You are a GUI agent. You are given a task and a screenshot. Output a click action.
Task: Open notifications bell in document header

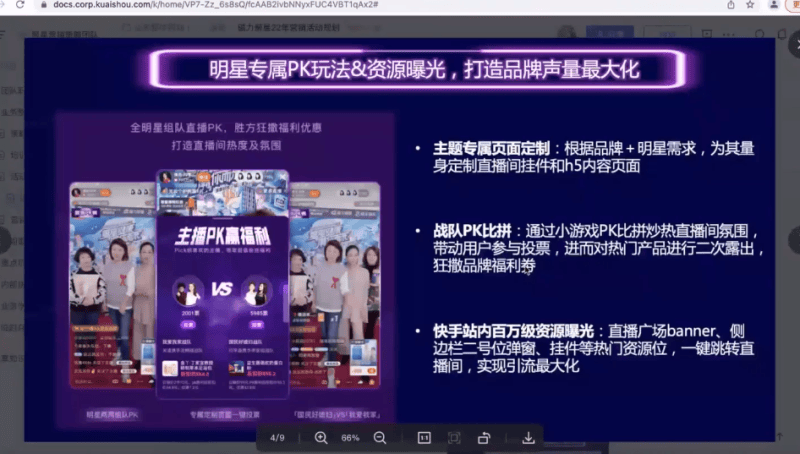782,34
